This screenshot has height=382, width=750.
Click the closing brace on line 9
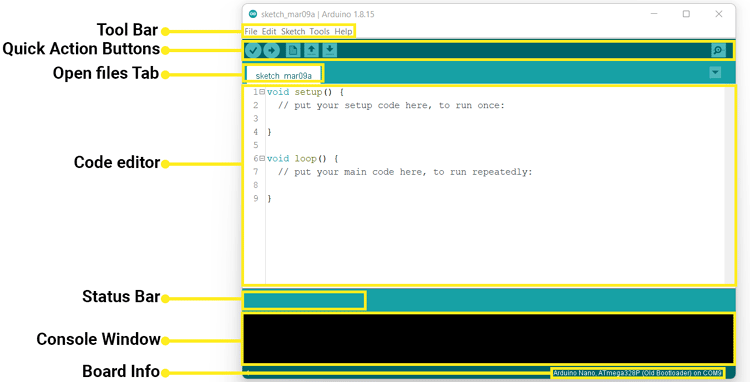[x=269, y=198]
